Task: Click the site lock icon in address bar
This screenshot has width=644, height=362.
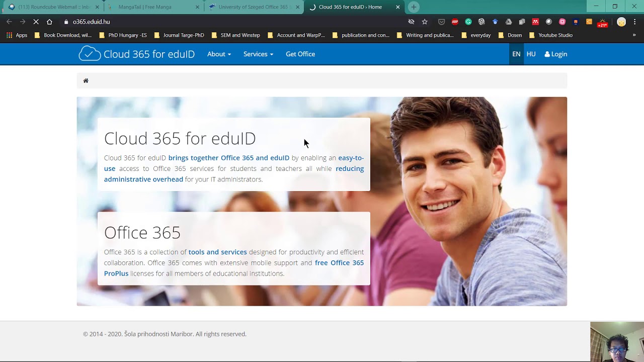Action: point(66,22)
